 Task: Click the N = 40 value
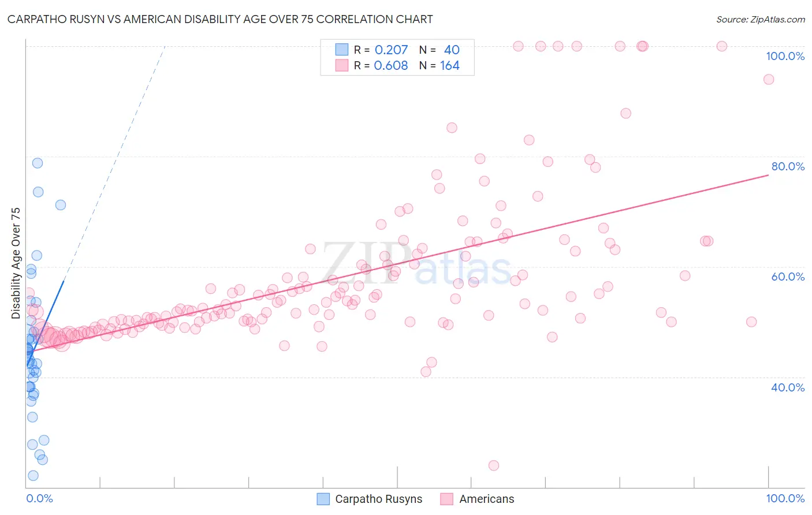click(440, 50)
